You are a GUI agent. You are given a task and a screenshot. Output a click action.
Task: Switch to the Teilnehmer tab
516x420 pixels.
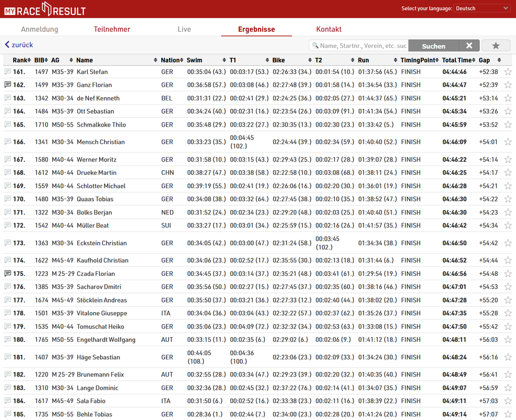click(x=112, y=29)
